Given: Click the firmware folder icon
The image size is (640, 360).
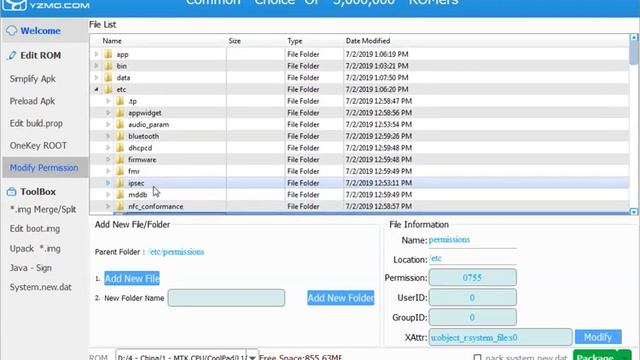Looking at the screenshot, I should 120,160.
